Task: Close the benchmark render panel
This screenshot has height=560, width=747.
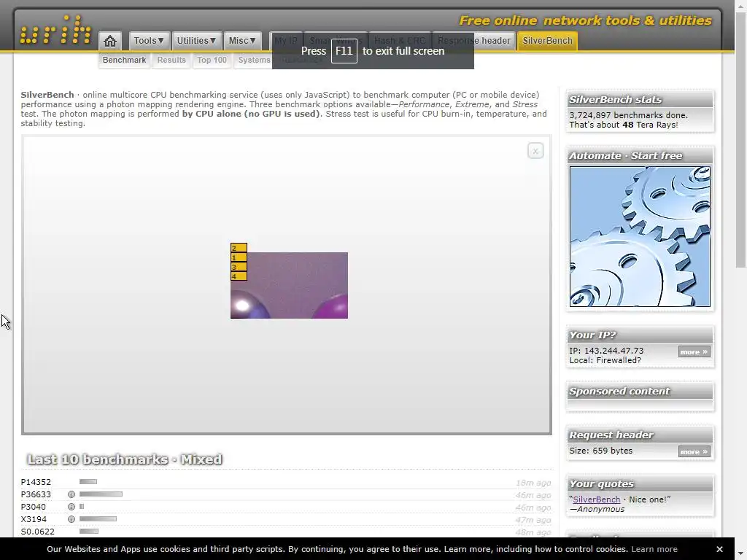Action: pos(535,151)
